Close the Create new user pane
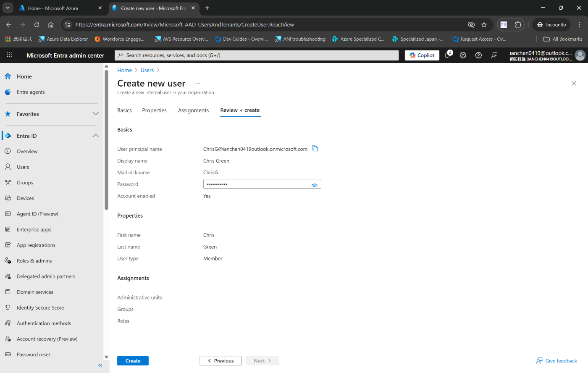 (574, 83)
